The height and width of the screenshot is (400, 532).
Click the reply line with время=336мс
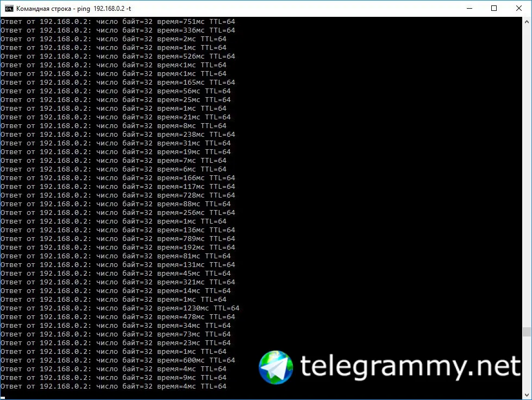[x=118, y=30]
